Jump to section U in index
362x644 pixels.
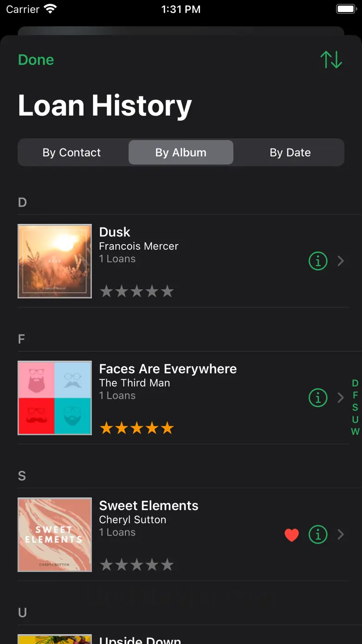tap(355, 419)
